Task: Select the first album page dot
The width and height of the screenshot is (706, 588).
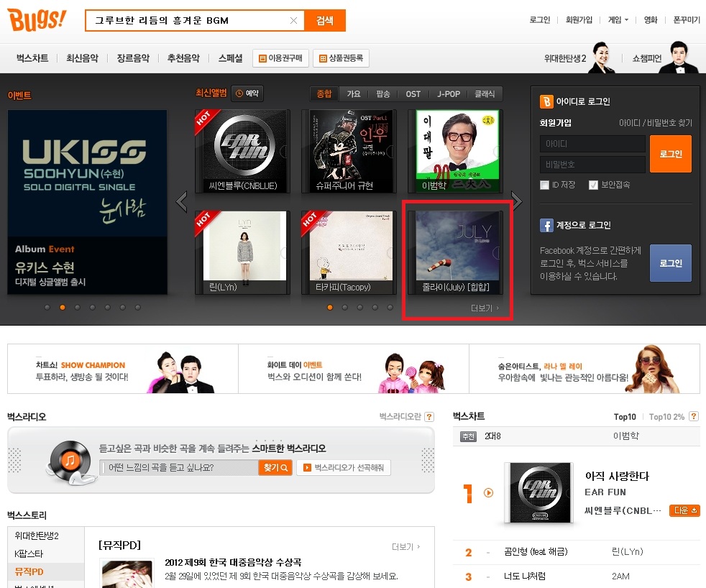Action: click(330, 308)
